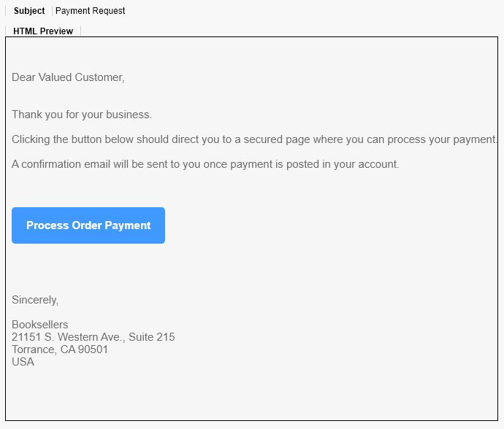Click the word payment ending the second paragraph

[475, 139]
